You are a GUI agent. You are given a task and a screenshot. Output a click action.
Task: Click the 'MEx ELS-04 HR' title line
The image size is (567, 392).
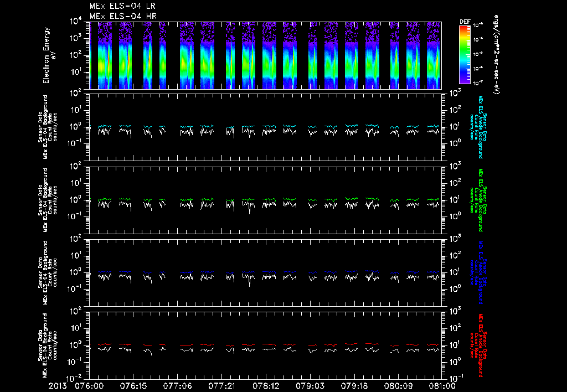coord(123,16)
